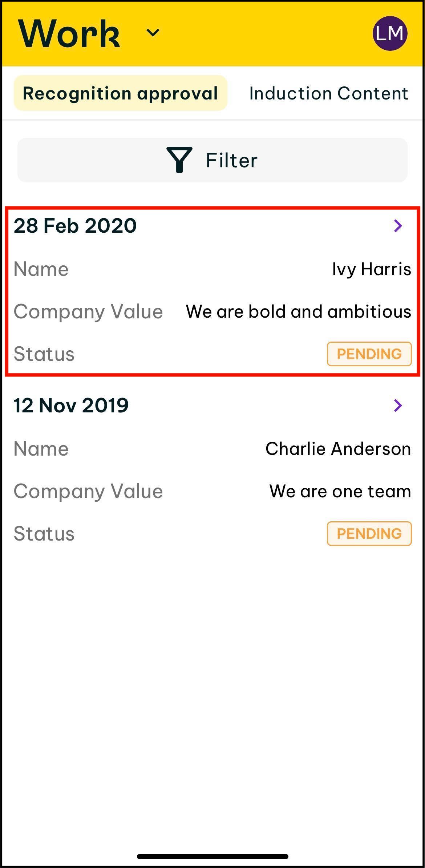The height and width of the screenshot is (868, 425).
Task: Select the 28 Feb 2020 date heading
Action: pos(75,226)
